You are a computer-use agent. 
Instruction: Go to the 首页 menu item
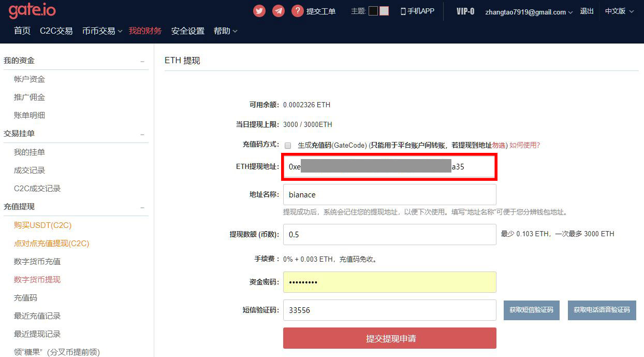coord(22,31)
